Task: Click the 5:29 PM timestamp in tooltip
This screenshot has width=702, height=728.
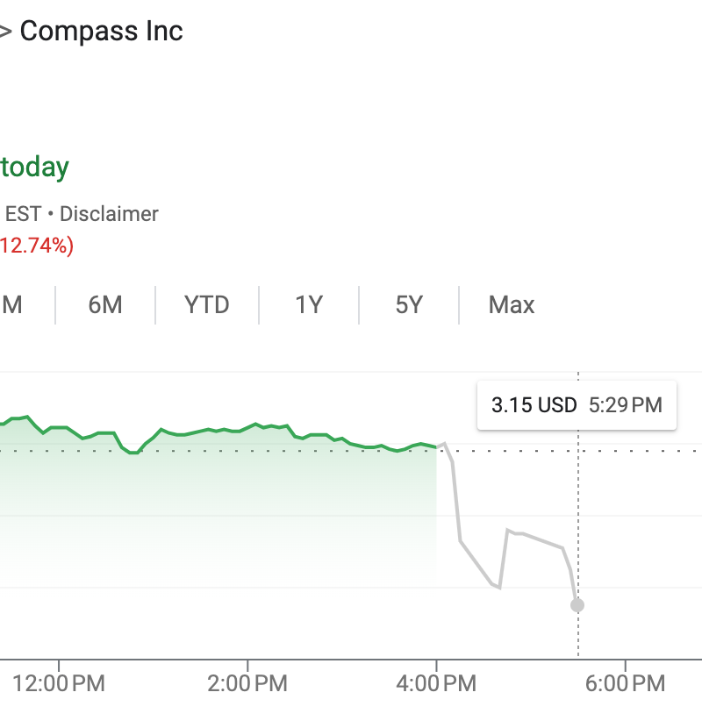Action: click(x=625, y=405)
